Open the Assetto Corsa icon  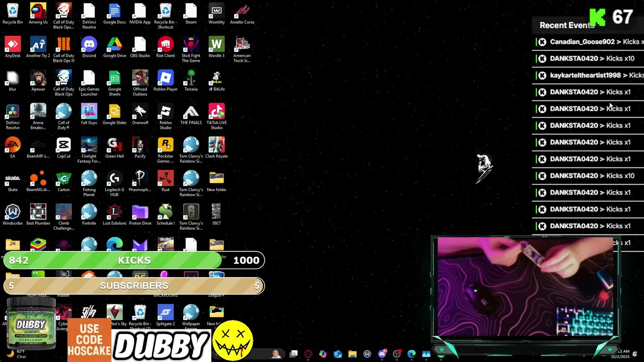[242, 14]
